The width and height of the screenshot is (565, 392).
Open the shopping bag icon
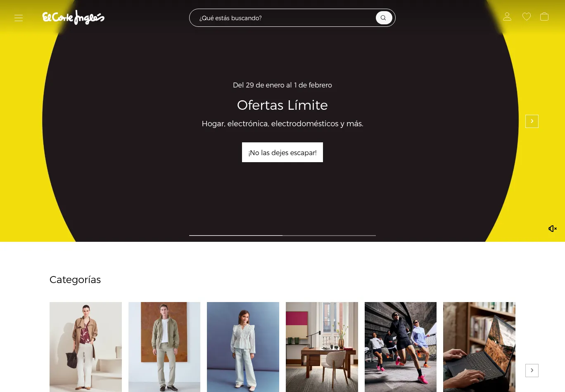click(544, 17)
